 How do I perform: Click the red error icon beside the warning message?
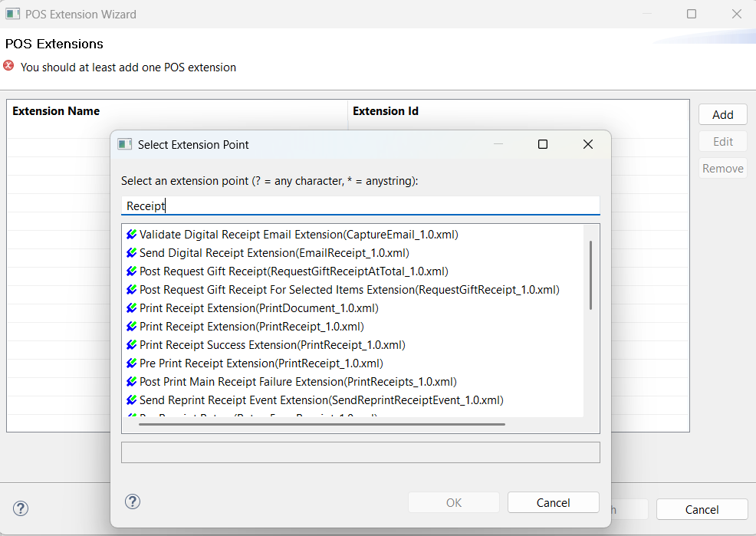tap(8, 65)
